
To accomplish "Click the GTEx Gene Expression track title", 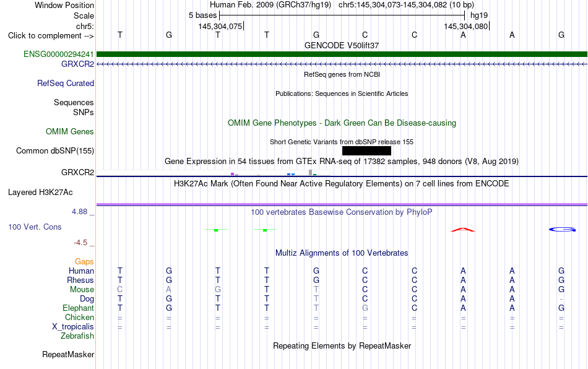I will click(342, 161).
